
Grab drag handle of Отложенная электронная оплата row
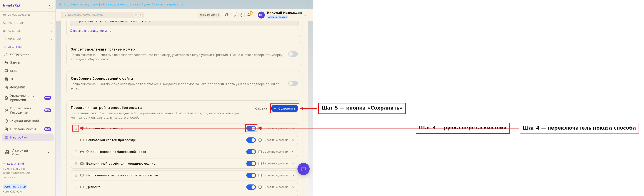tap(75, 176)
